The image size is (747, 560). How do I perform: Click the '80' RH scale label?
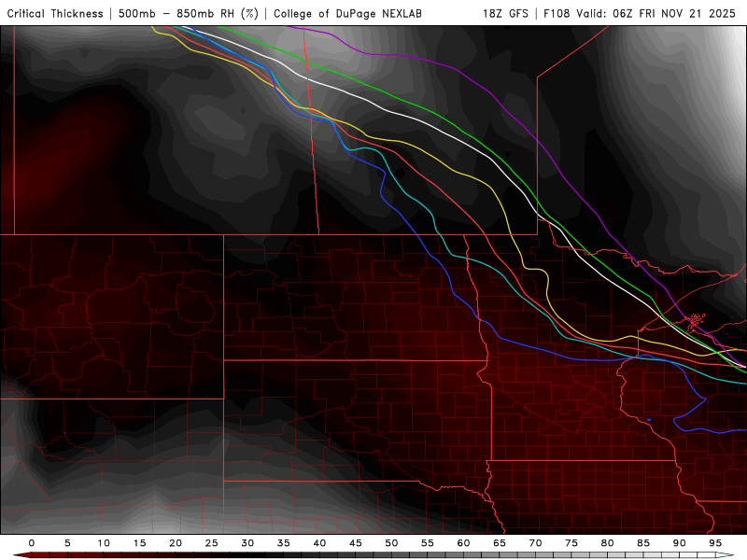pos(608,543)
